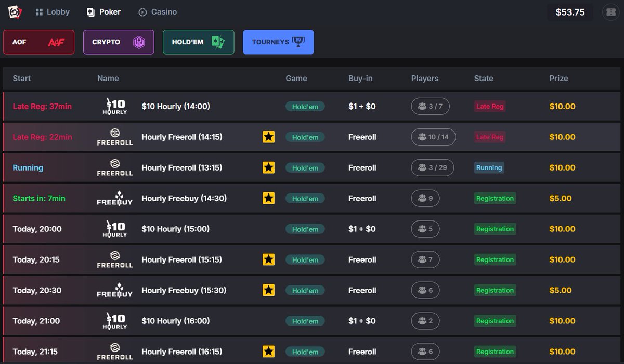Click the Freeroll logo for the 15:15 tourney
Screen dimensions: 624x364
click(115, 259)
